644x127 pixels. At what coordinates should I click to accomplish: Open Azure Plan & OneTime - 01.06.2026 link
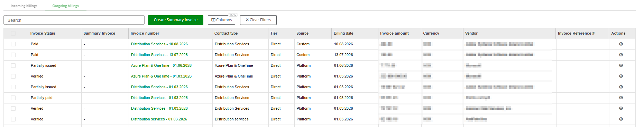coord(161,65)
